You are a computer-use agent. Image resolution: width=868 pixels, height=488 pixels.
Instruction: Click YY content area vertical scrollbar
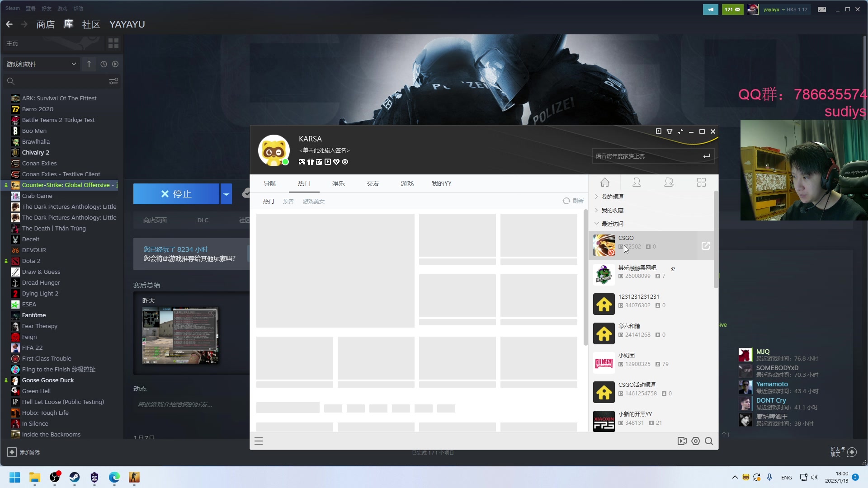tap(585, 278)
